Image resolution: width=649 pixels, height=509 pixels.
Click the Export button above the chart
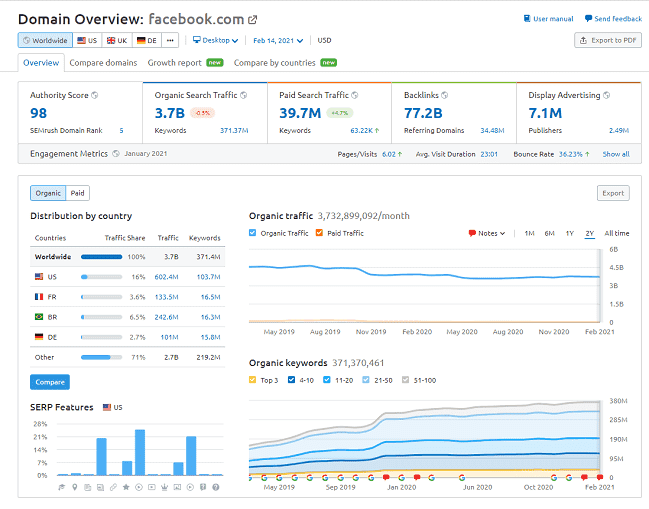pos(613,193)
